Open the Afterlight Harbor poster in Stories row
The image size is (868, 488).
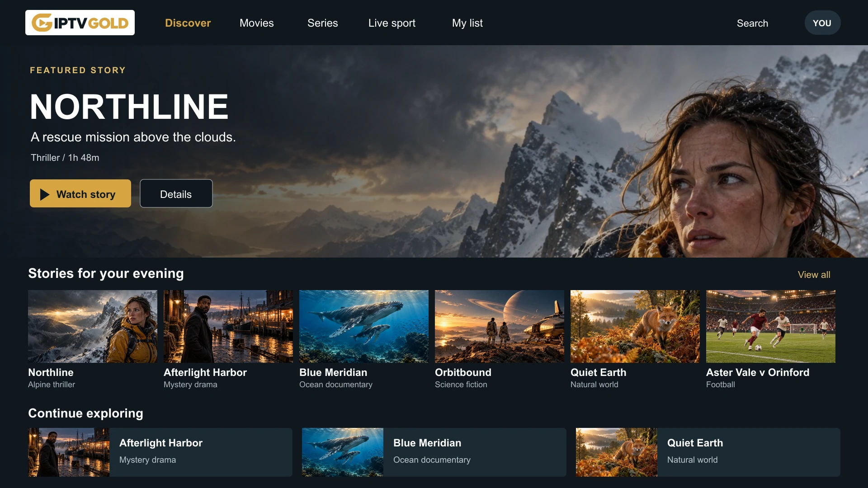228,326
